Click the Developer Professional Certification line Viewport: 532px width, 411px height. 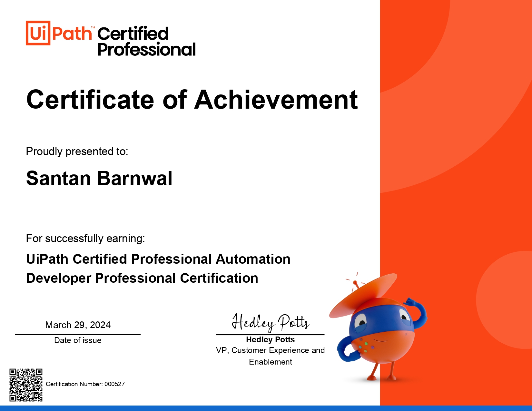[x=142, y=278]
